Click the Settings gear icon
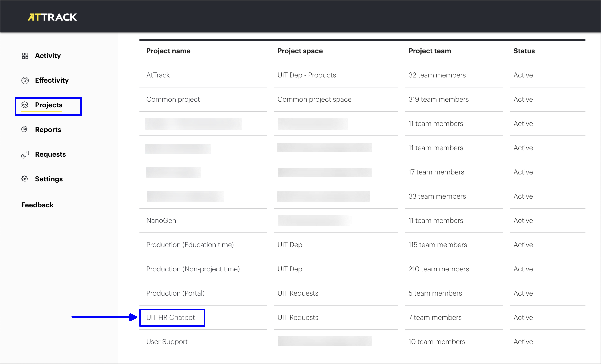Image resolution: width=601 pixels, height=364 pixels. 25,179
